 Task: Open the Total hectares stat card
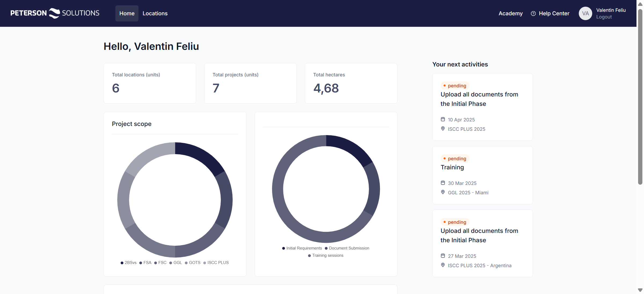[x=351, y=83]
